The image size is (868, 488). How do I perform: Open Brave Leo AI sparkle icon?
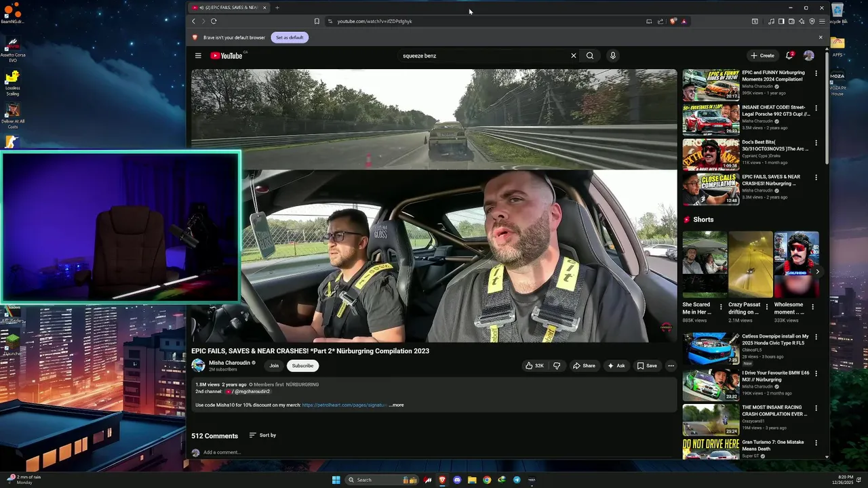pyautogui.click(x=802, y=21)
